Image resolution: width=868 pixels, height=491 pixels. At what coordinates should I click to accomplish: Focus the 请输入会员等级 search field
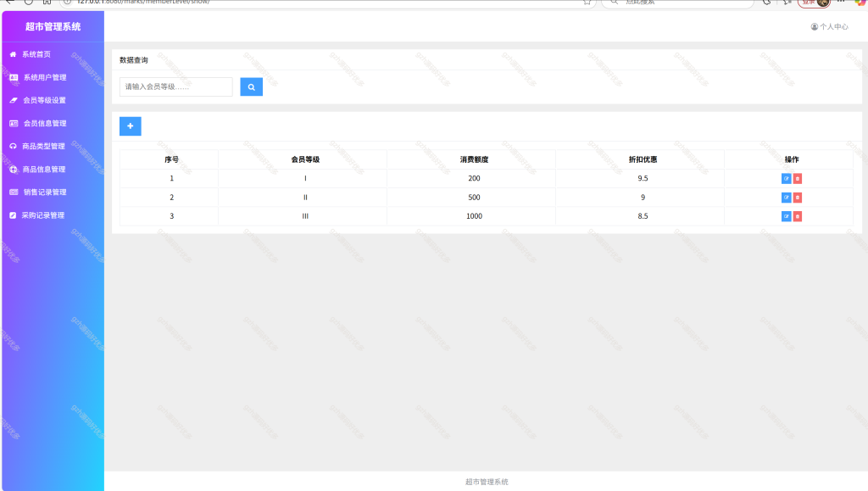(176, 86)
